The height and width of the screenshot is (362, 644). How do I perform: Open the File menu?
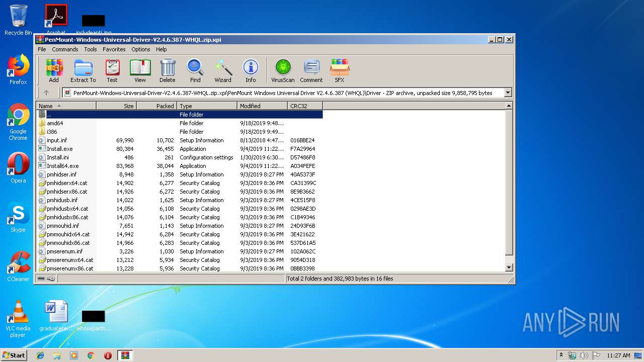click(x=42, y=49)
